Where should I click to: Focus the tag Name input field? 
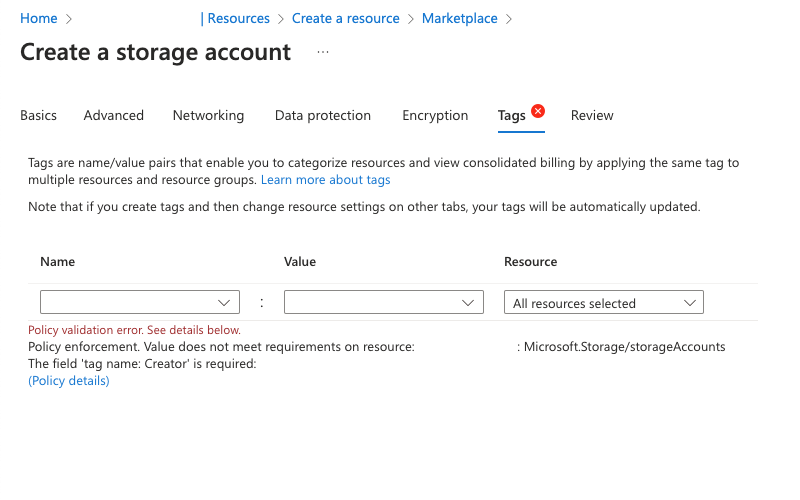coord(140,302)
